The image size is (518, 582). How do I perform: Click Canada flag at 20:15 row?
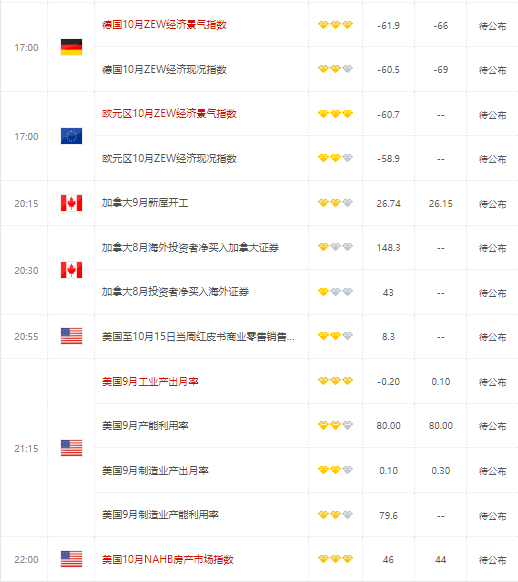coord(71,203)
